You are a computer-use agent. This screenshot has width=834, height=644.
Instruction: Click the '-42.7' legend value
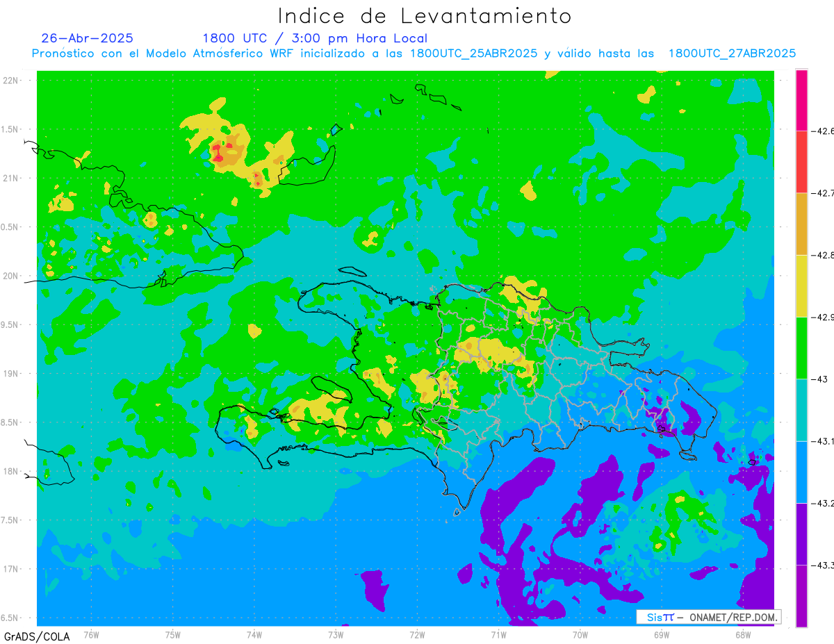(x=824, y=193)
